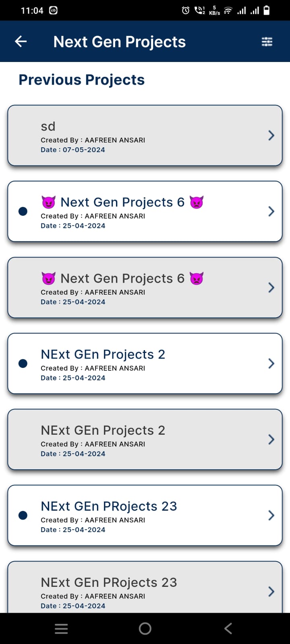Click the chevron on gray Next Gen Projects 6 card

pos(271,287)
